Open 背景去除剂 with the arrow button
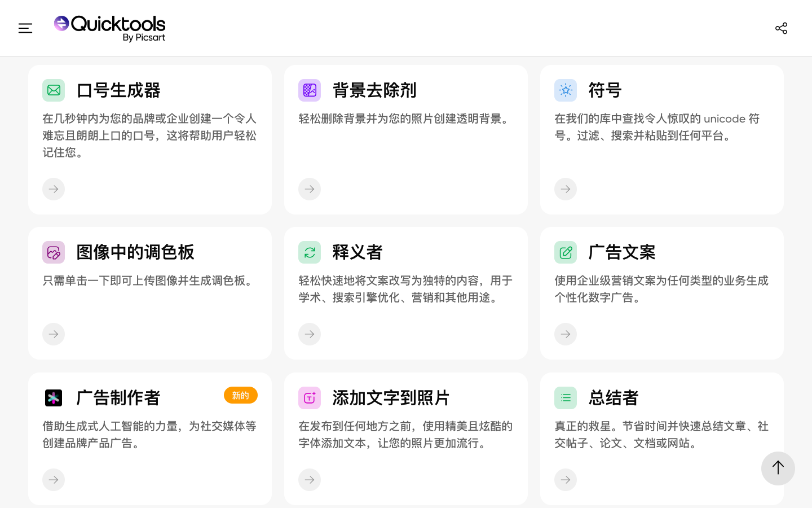812x508 pixels. pos(310,189)
